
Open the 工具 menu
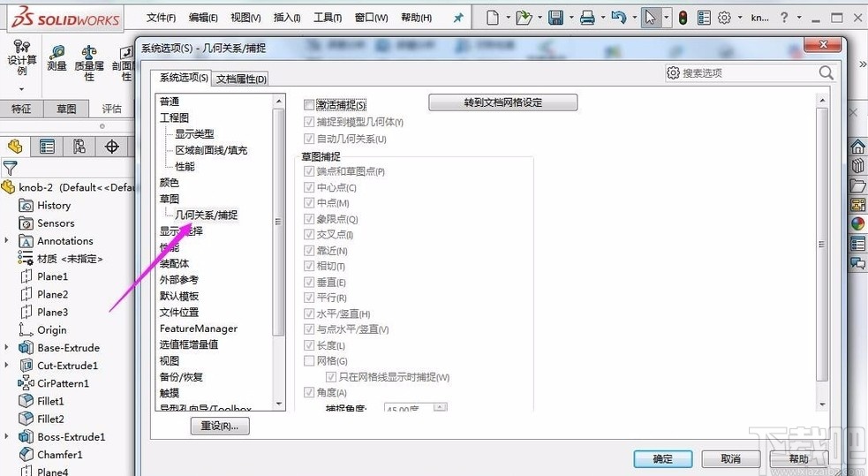tap(328, 18)
